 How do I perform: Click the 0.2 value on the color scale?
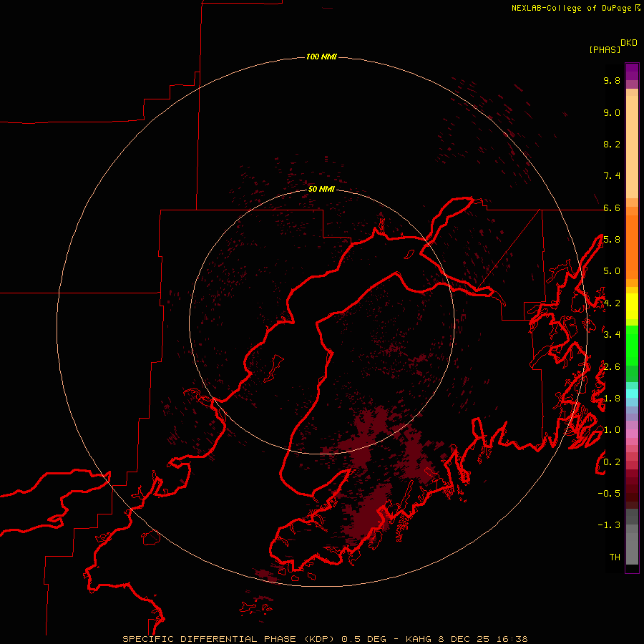click(x=612, y=462)
